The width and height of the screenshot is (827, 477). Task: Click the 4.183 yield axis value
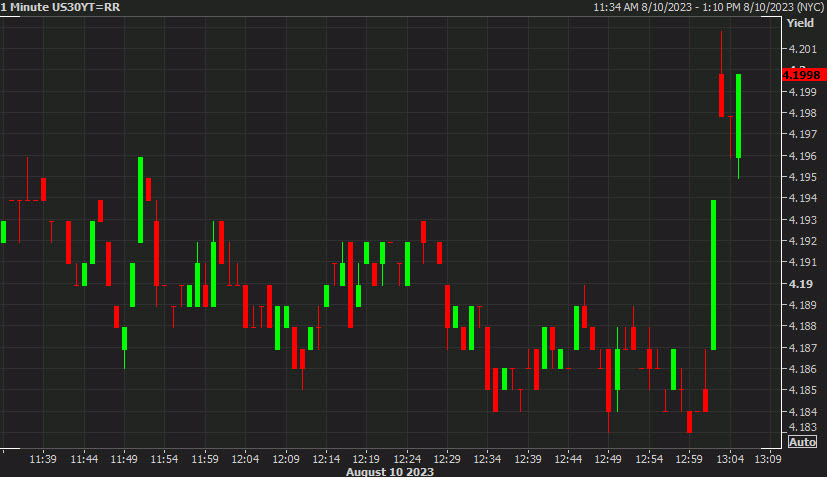[803, 429]
